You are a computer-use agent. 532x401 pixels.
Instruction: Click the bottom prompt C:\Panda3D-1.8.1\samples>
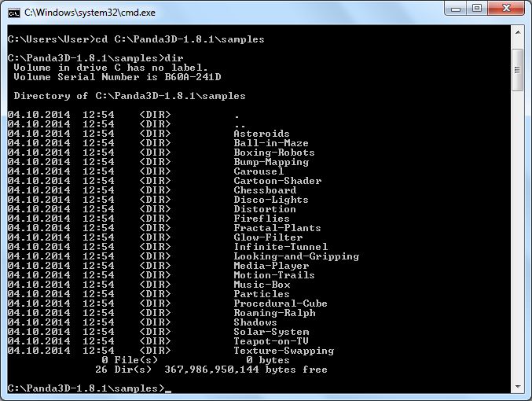(x=86, y=388)
